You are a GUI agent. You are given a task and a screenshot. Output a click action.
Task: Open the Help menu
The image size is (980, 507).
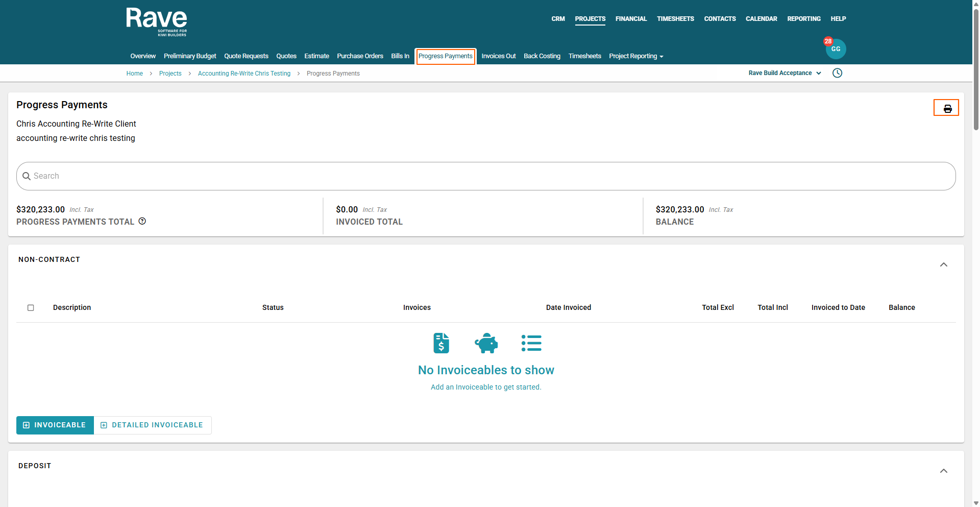838,19
